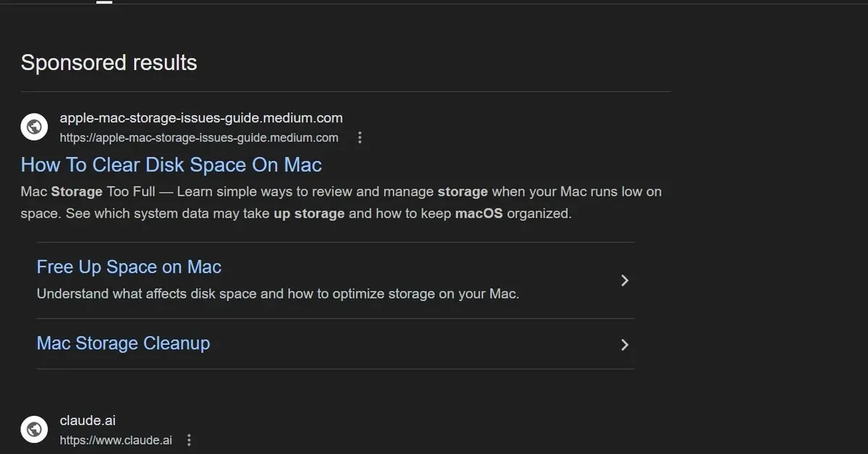
Task: Click the globe icon in the first sponsored result
Action: pyautogui.click(x=34, y=127)
